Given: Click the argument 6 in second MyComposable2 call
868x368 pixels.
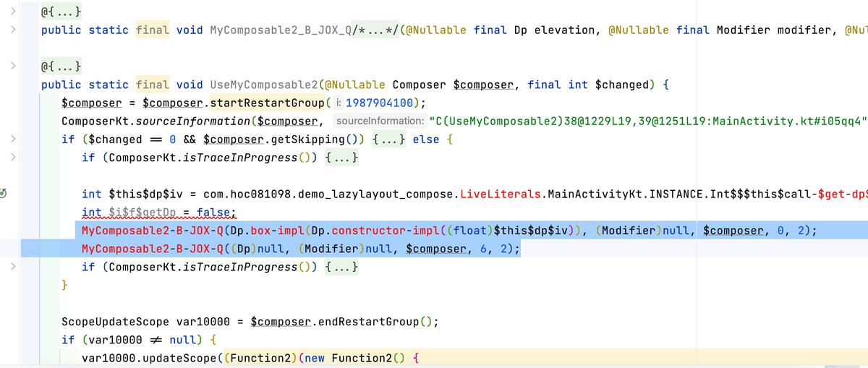Looking at the screenshot, I should (482, 249).
